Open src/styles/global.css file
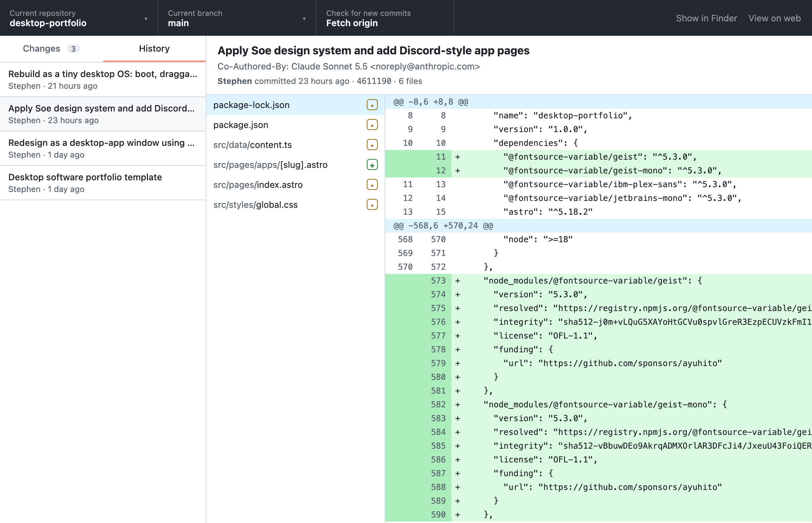812x523 pixels. (296, 205)
